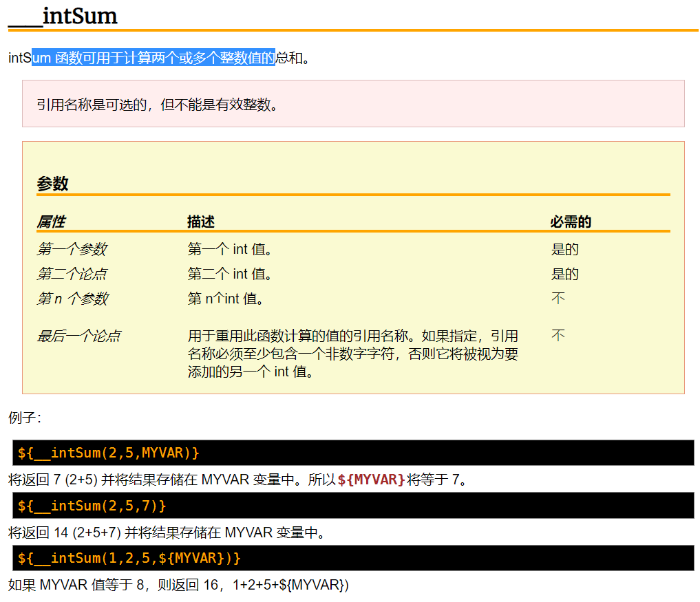700x602 pixels.
Task: Click the reference name description paragraph
Action: tap(352, 354)
